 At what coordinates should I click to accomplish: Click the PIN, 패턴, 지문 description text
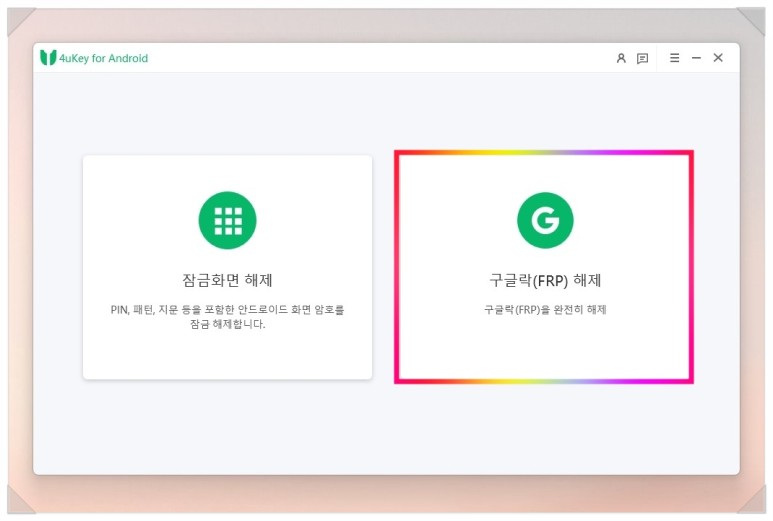pos(227,316)
